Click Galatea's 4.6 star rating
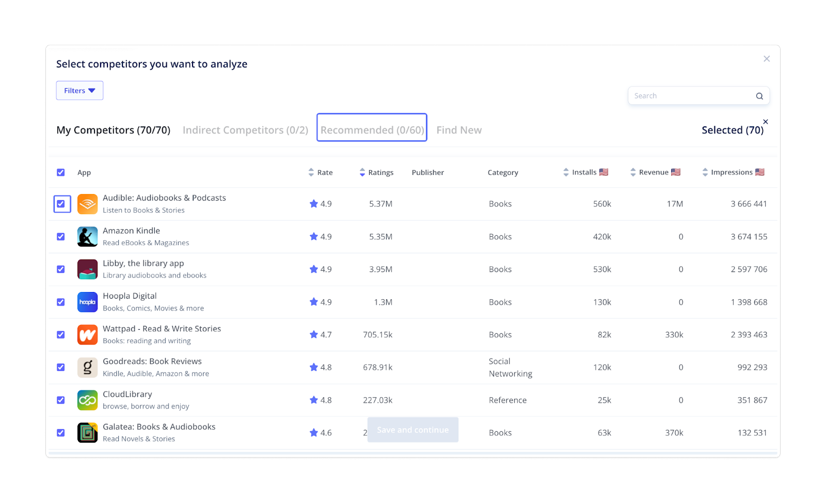The height and width of the screenshot is (504, 826). tap(321, 433)
